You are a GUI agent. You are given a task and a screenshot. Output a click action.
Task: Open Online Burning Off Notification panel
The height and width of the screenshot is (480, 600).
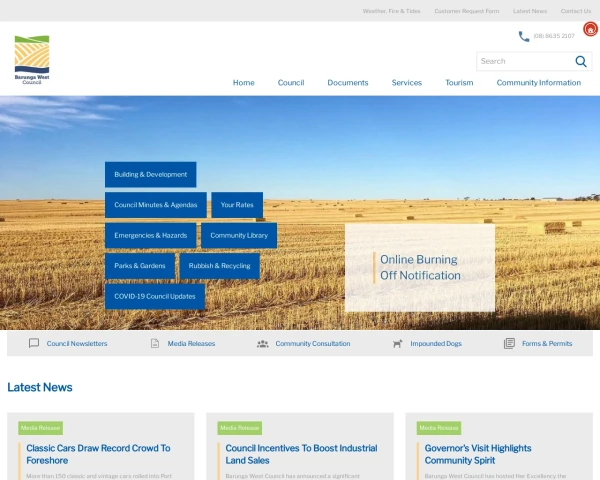pos(420,268)
